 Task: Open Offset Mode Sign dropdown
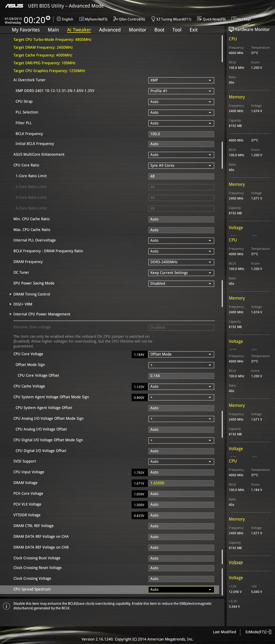click(x=181, y=365)
